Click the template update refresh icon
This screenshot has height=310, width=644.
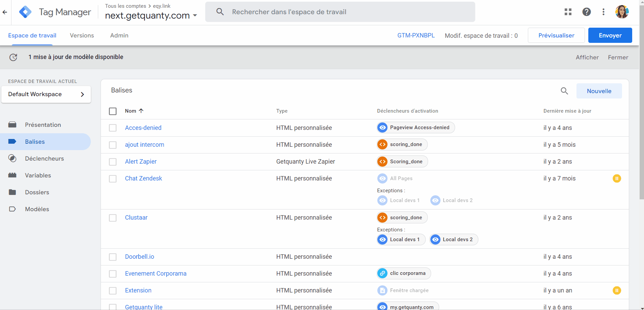pyautogui.click(x=13, y=57)
